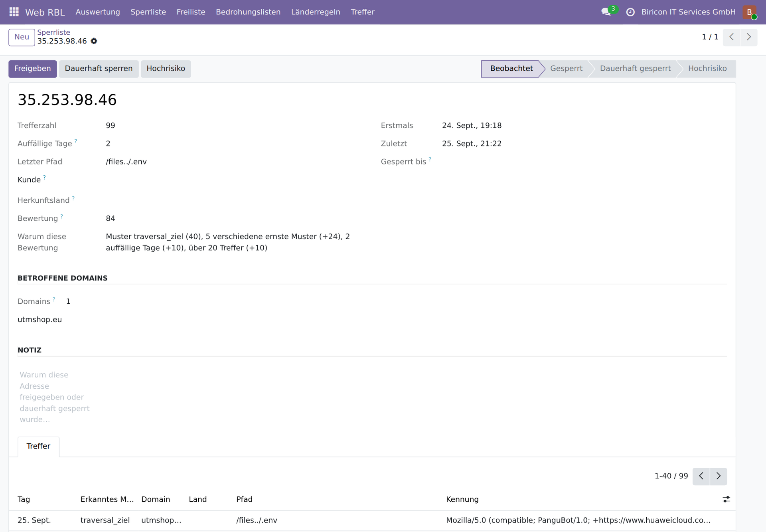Image resolution: width=766 pixels, height=532 pixels.
Task: Set status to Dauerhaft gesperrt
Action: (x=635, y=69)
